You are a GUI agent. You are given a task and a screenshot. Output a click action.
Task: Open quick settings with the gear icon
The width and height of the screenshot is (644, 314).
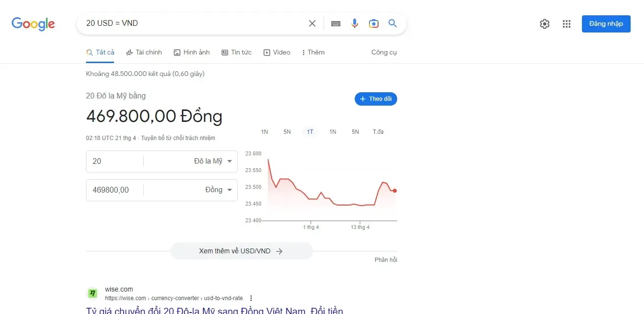(544, 23)
